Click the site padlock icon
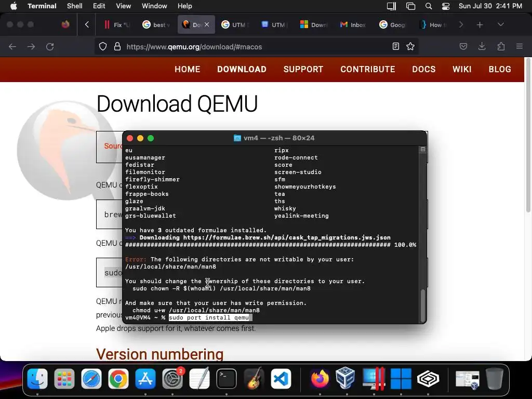532x399 pixels. 117,46
